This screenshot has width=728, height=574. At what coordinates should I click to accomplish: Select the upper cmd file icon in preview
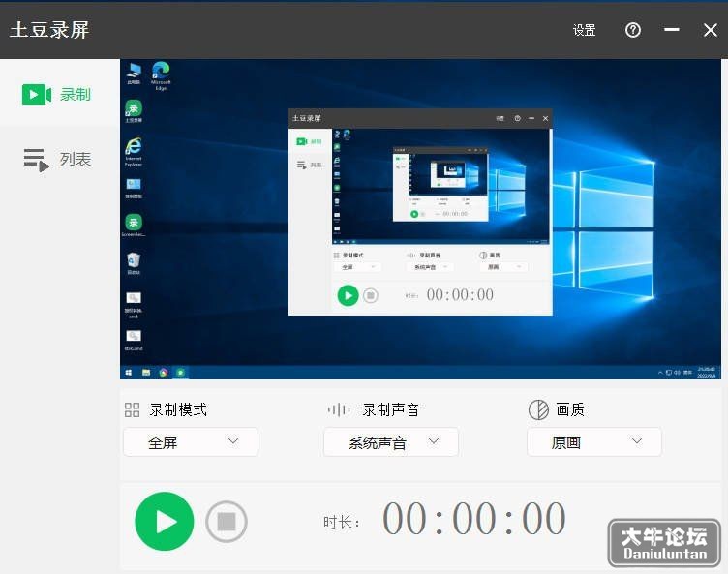pos(134,305)
